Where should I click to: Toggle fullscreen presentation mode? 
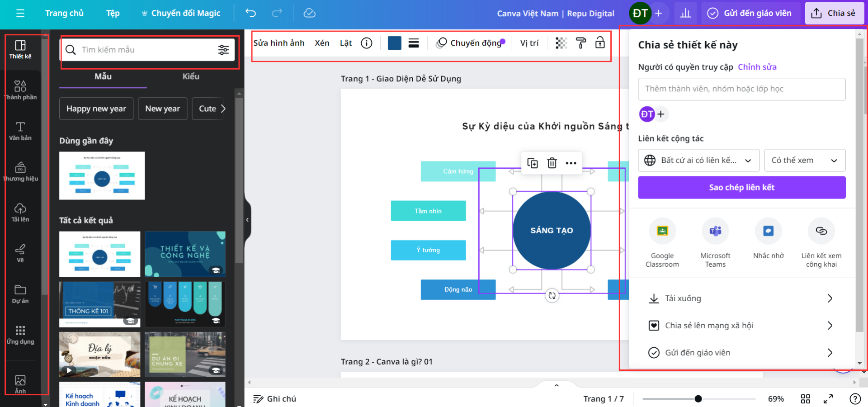pos(828,399)
